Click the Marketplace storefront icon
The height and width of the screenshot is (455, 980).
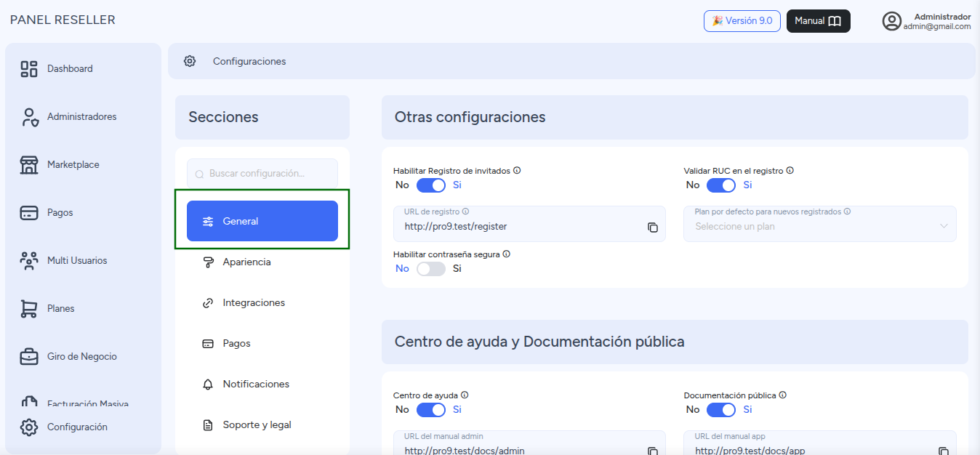(x=29, y=165)
